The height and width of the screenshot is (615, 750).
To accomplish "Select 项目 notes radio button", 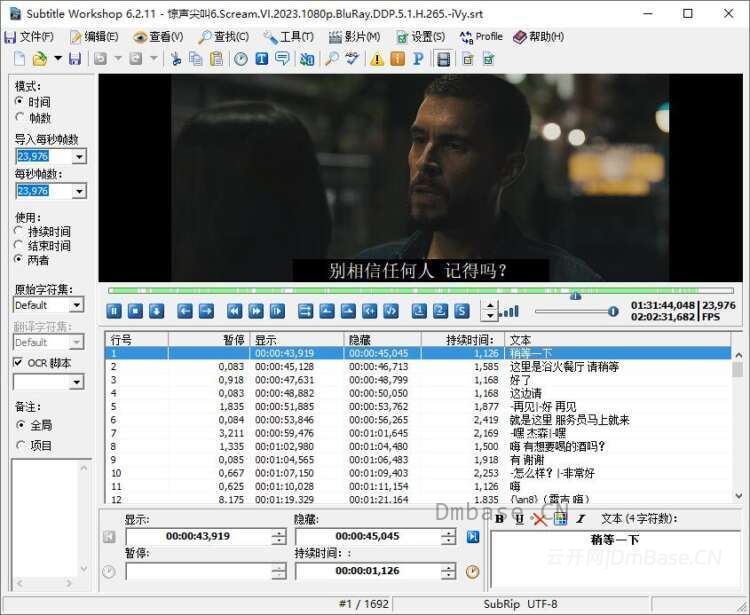I will coord(21,445).
